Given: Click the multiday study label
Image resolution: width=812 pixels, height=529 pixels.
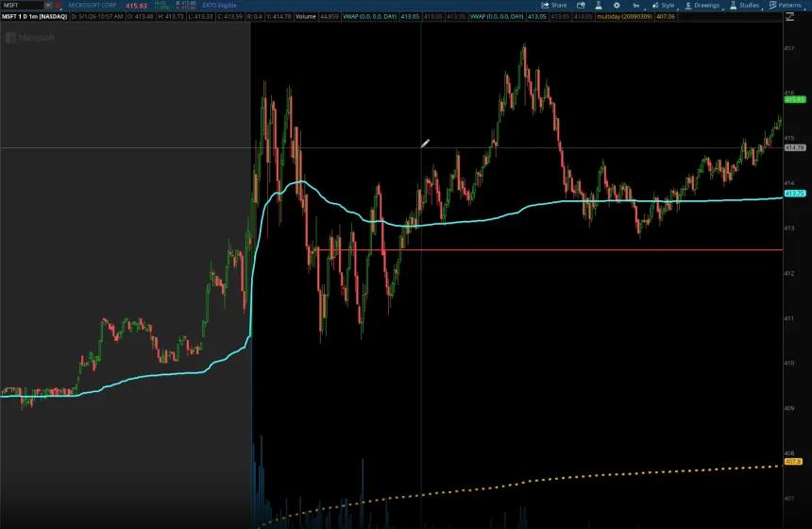Looking at the screenshot, I should 624,17.
